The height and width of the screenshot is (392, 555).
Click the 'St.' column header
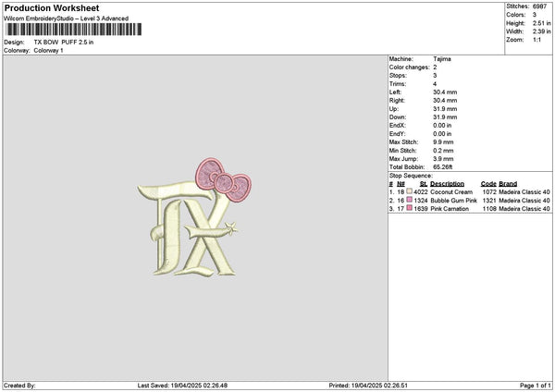point(424,184)
